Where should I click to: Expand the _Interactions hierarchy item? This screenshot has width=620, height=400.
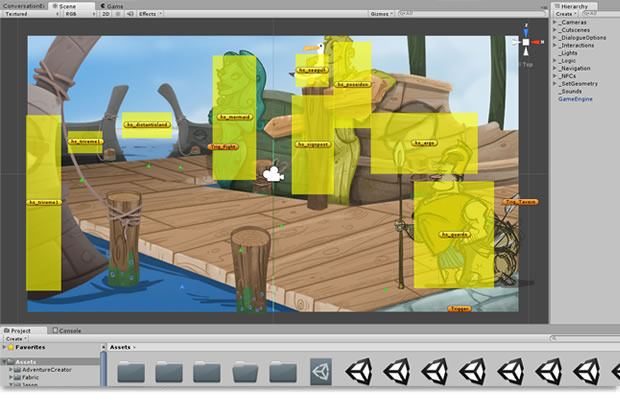point(555,45)
